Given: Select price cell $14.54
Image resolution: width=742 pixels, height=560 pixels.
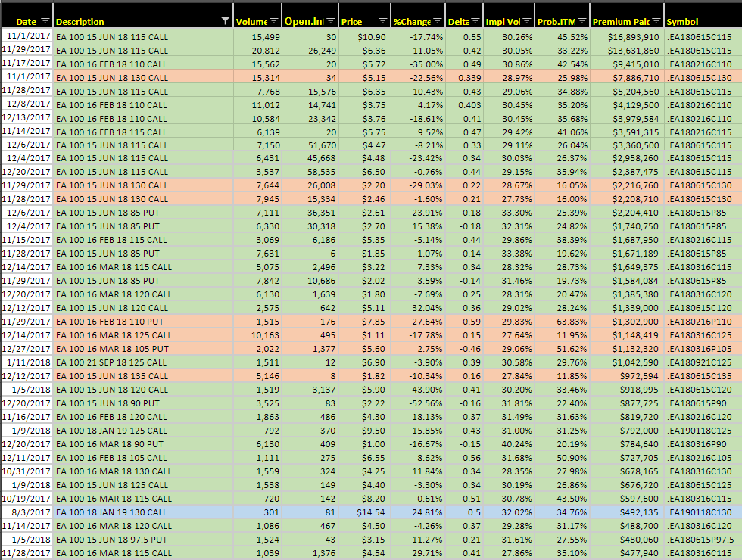Looking at the screenshot, I should pyautogui.click(x=364, y=512).
